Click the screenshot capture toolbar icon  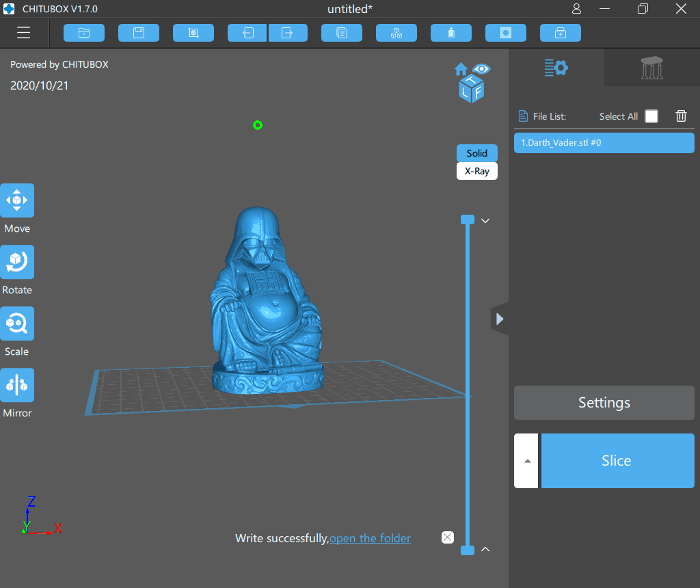point(193,33)
